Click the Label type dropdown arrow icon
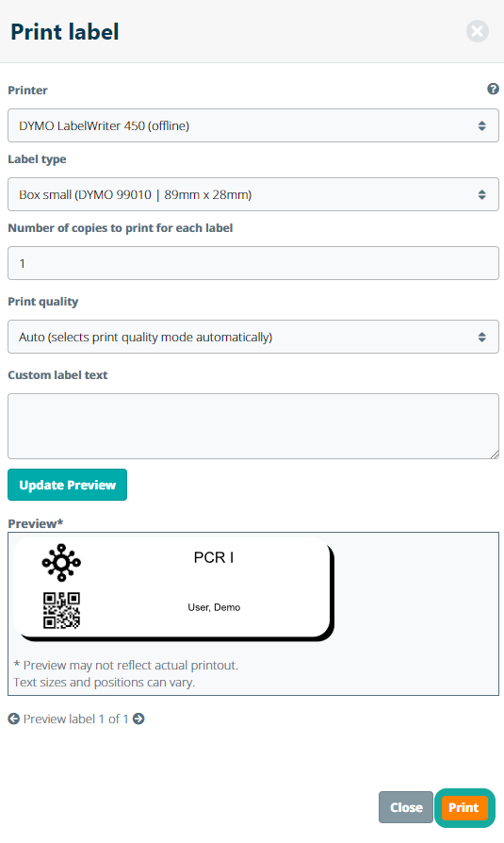Screen dimensions: 504x843 (x=482, y=194)
